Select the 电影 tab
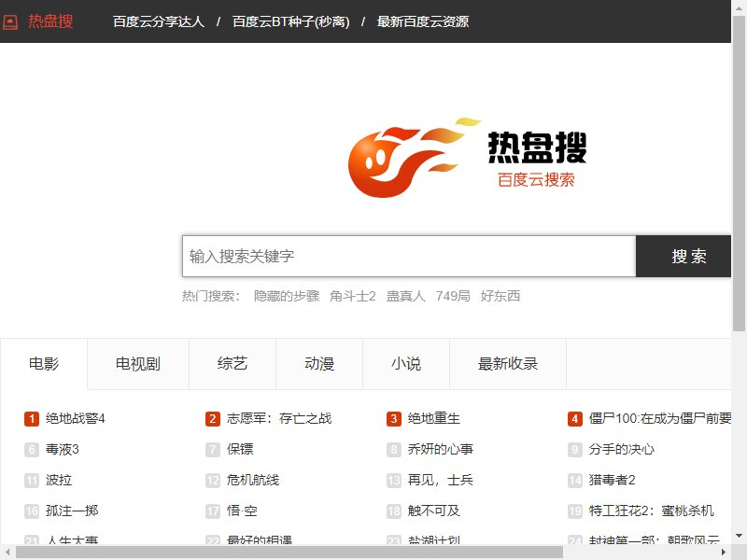The image size is (747, 560). pos(44,364)
